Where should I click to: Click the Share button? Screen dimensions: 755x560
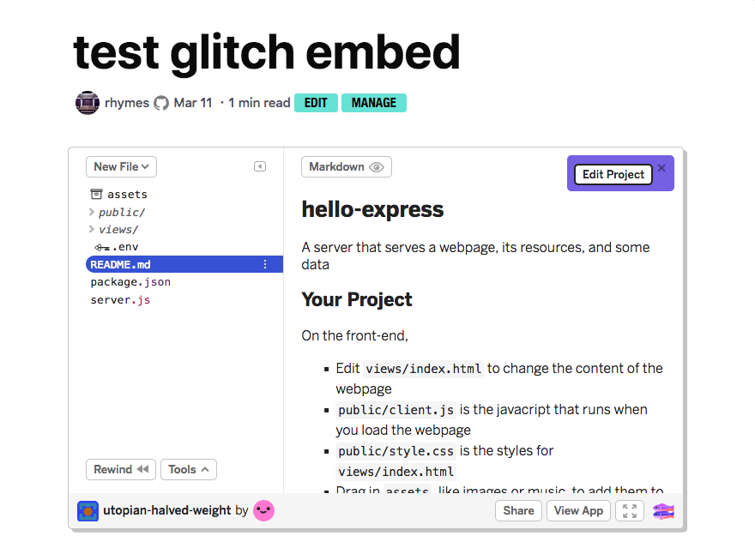click(518, 510)
